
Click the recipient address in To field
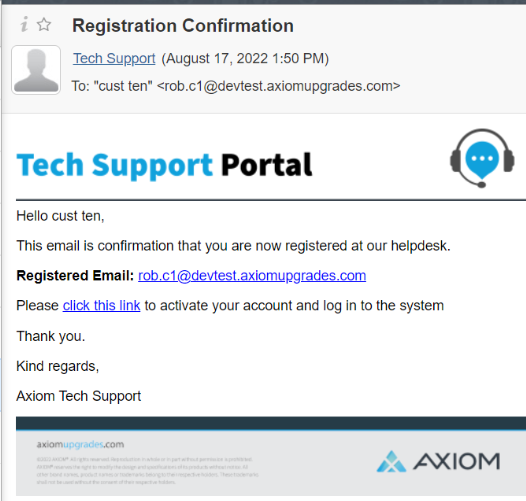coord(278,86)
